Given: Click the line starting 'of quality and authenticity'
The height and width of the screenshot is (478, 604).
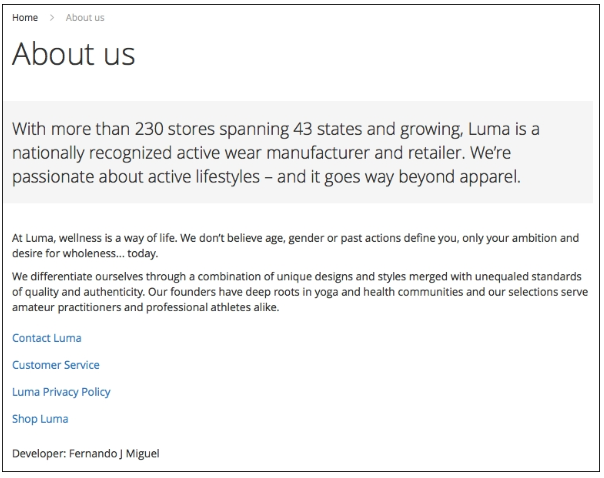Looking at the screenshot, I should (296, 292).
